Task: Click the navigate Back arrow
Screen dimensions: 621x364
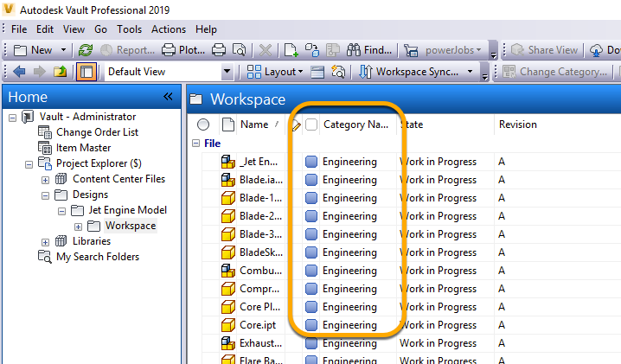Action: tap(19, 72)
